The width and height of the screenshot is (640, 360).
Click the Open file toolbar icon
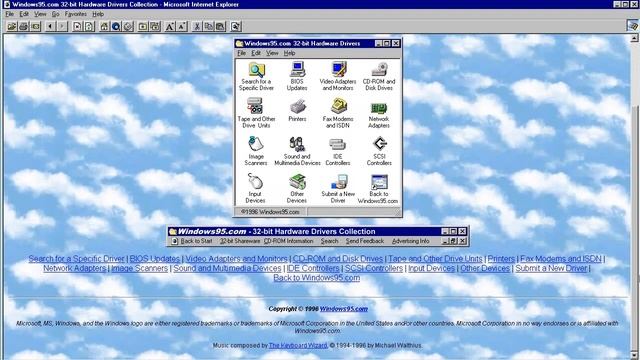12,27
